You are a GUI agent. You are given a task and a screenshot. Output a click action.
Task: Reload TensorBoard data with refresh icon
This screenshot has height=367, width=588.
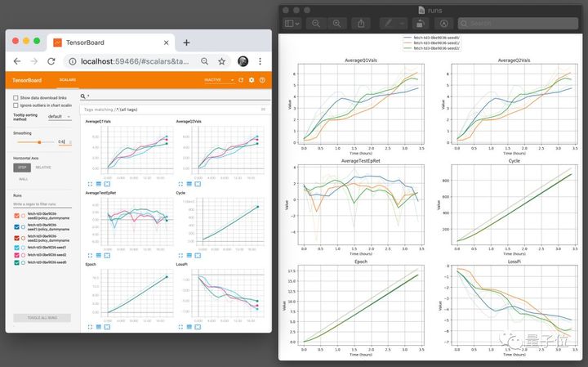tap(241, 80)
